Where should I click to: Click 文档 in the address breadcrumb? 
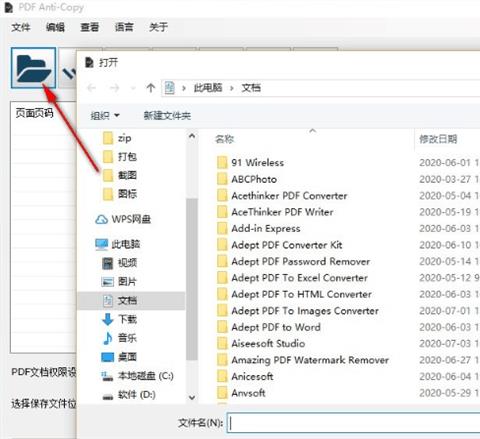point(251,88)
